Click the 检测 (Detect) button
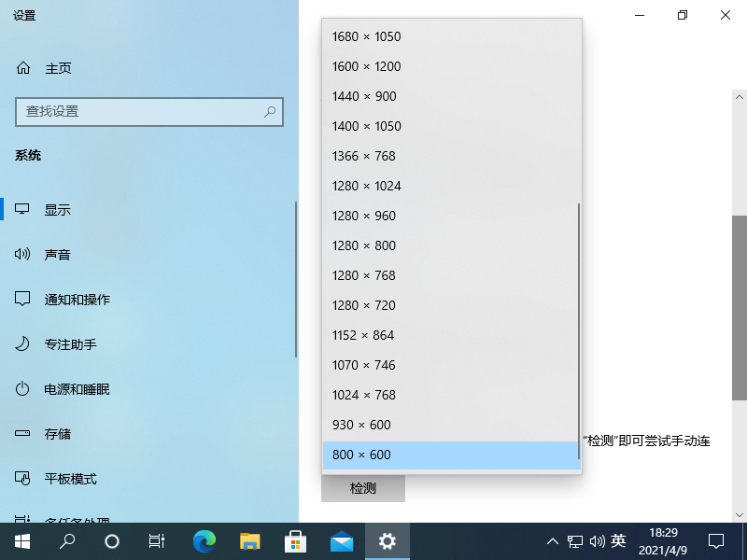Screen dimensions: 747x560 pyautogui.click(x=363, y=488)
